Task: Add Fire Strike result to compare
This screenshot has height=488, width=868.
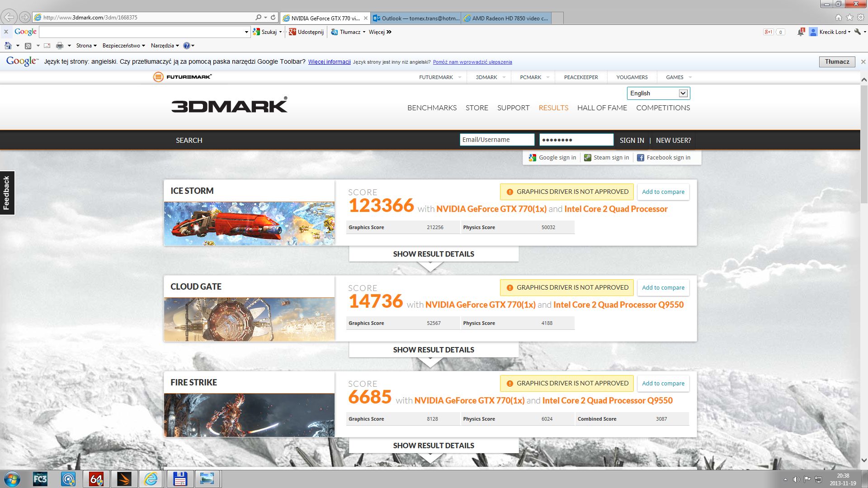Action: tap(663, 384)
